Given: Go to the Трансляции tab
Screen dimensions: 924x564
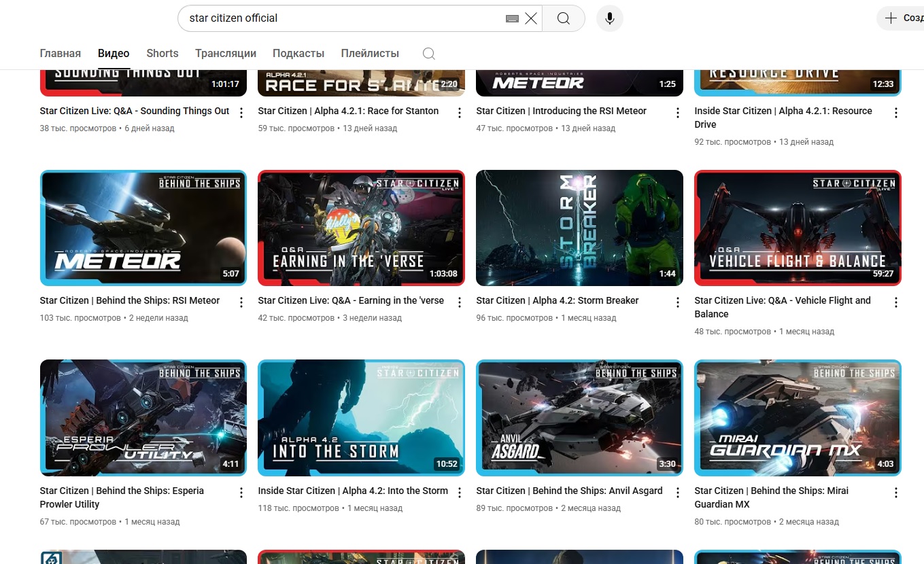Looking at the screenshot, I should pos(226,53).
